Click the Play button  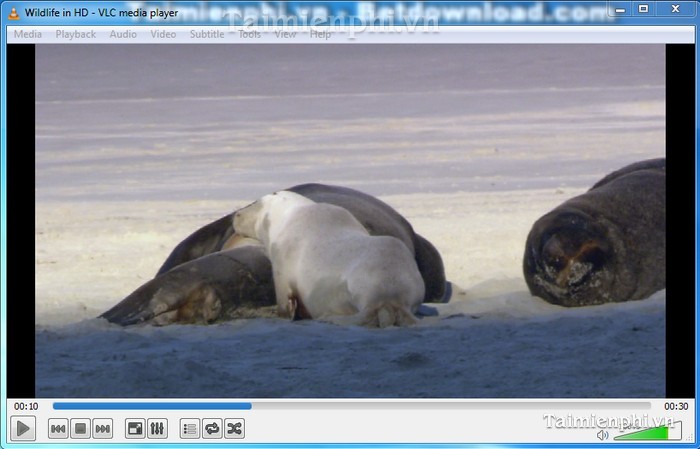pos(23,428)
